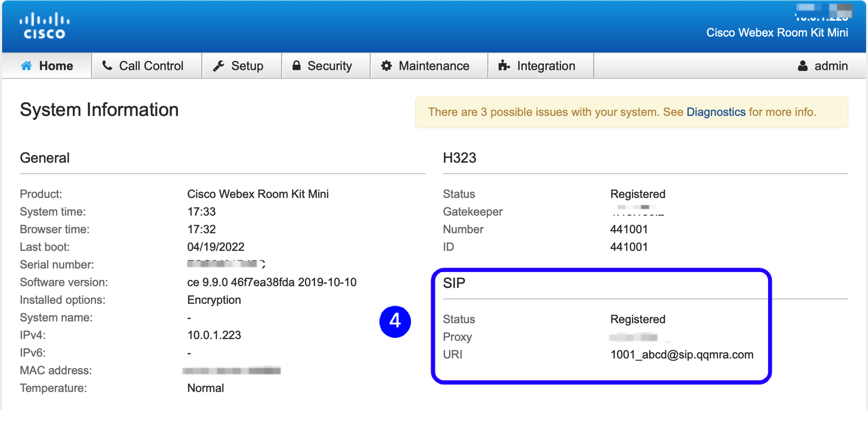This screenshot has width=868, height=421.
Task: Follow the Diagnostics link
Action: pyautogui.click(x=716, y=112)
